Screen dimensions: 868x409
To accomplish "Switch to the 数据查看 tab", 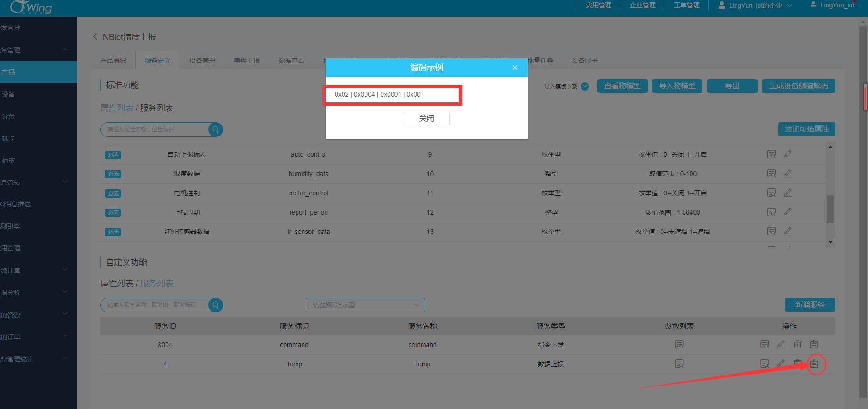I will tap(291, 61).
